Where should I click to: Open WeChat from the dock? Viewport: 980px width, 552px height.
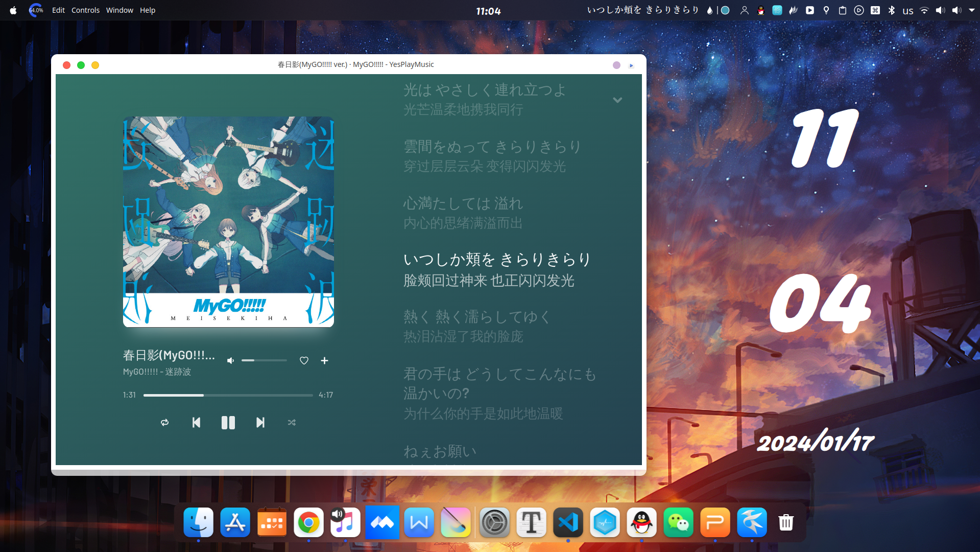click(678, 522)
